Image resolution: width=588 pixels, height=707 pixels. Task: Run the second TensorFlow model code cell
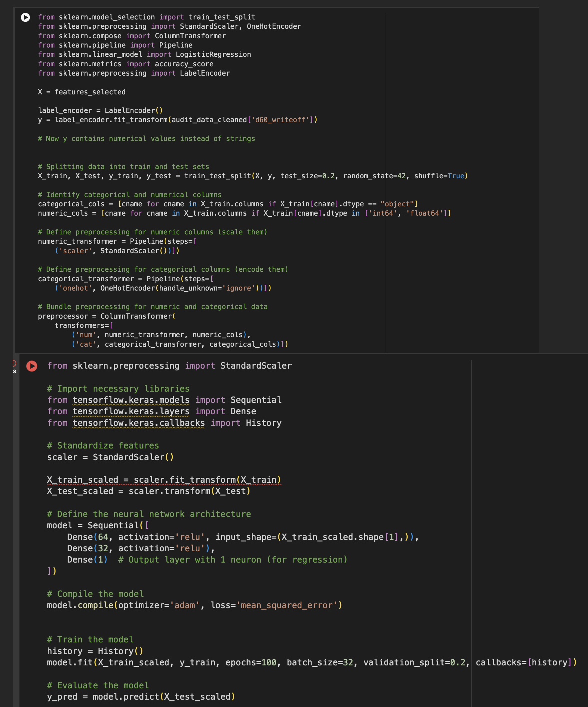tap(31, 365)
